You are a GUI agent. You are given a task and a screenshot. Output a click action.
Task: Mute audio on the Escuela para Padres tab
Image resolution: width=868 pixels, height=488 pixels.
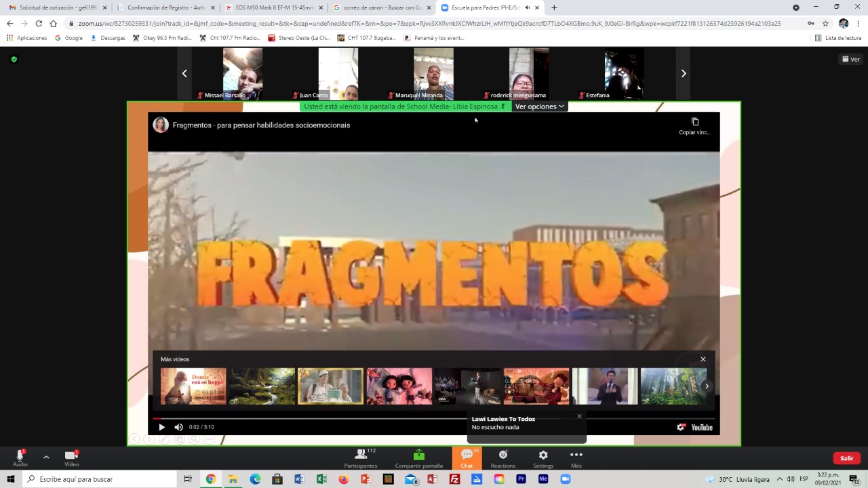(x=527, y=7)
